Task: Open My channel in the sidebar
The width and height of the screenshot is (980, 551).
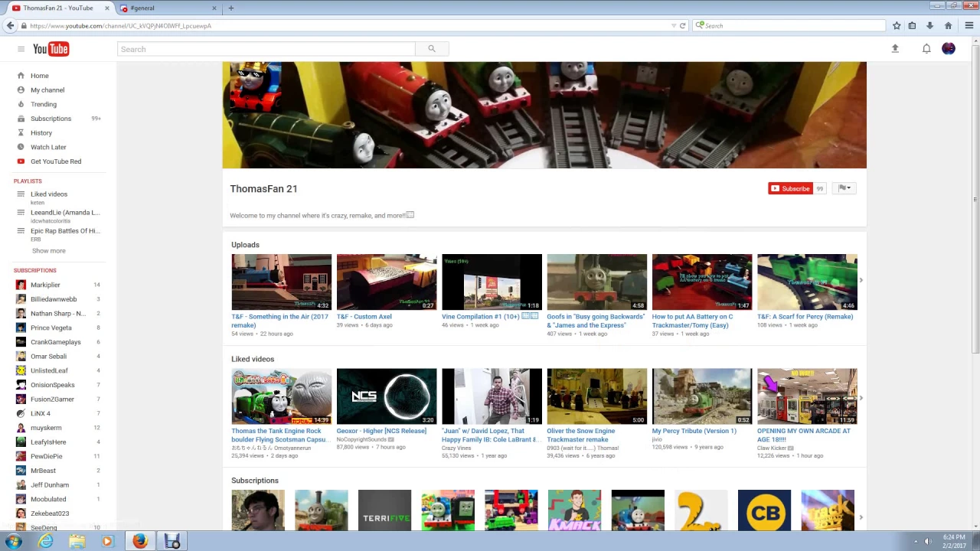Action: [47, 90]
